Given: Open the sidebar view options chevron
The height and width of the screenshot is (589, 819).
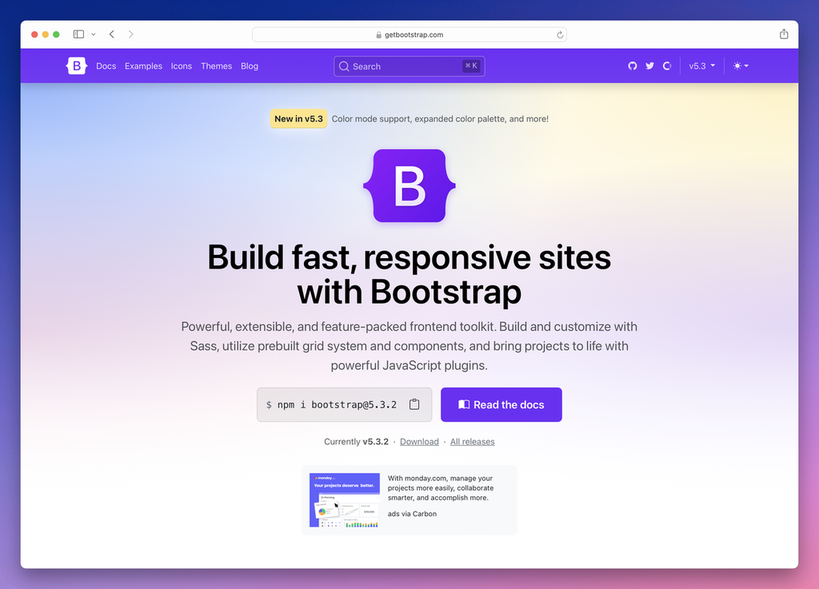Looking at the screenshot, I should [x=93, y=33].
